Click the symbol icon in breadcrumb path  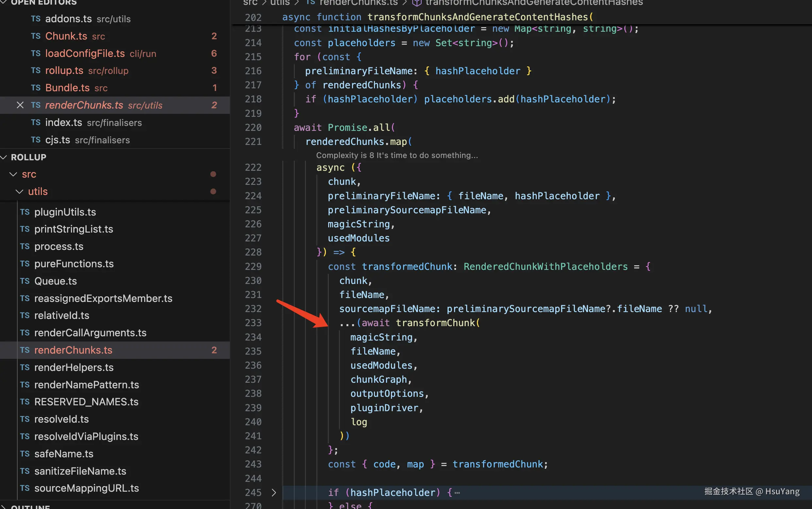point(417,3)
